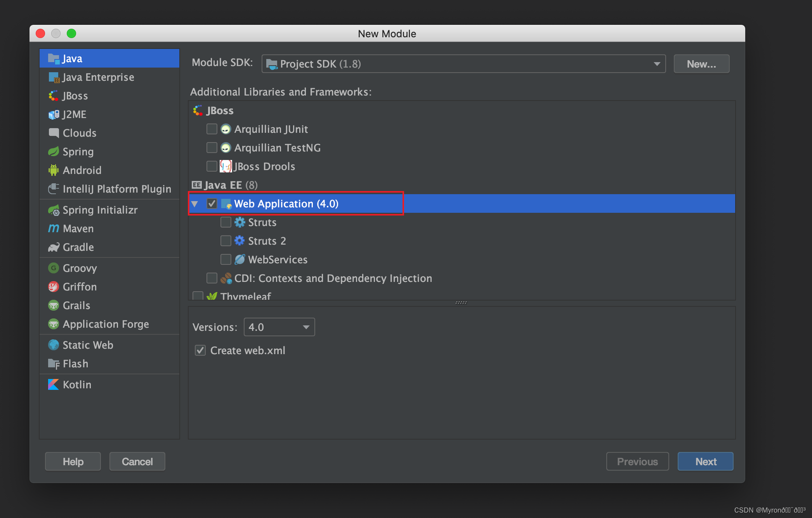Click the New... SDK button
Image resolution: width=812 pixels, height=518 pixels.
pyautogui.click(x=701, y=64)
